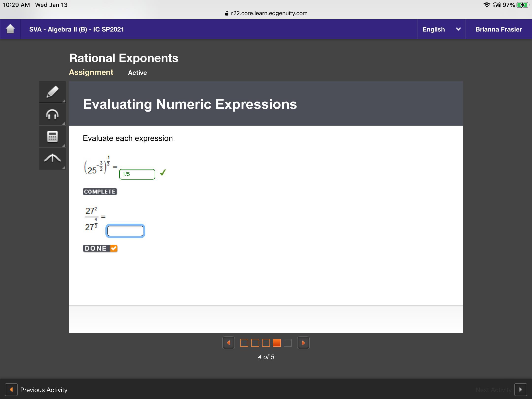Click the empty answer input box
The width and height of the screenshot is (532, 399).
point(125,231)
